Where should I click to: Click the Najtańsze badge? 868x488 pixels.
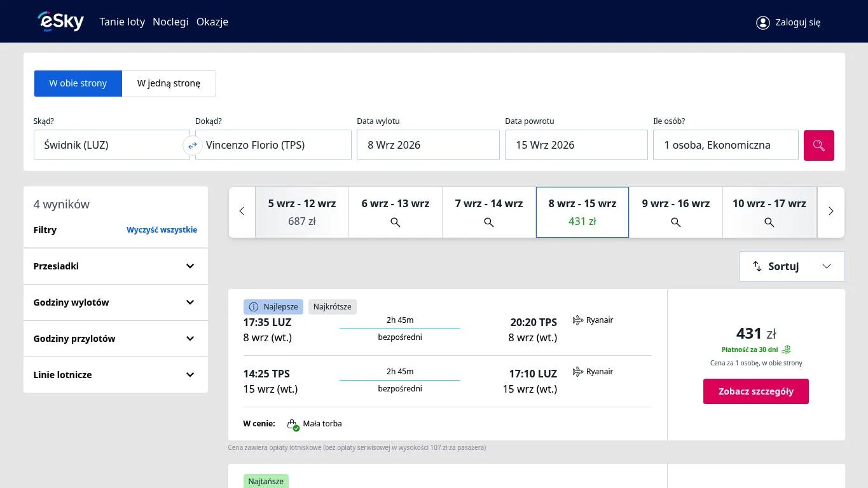click(266, 481)
